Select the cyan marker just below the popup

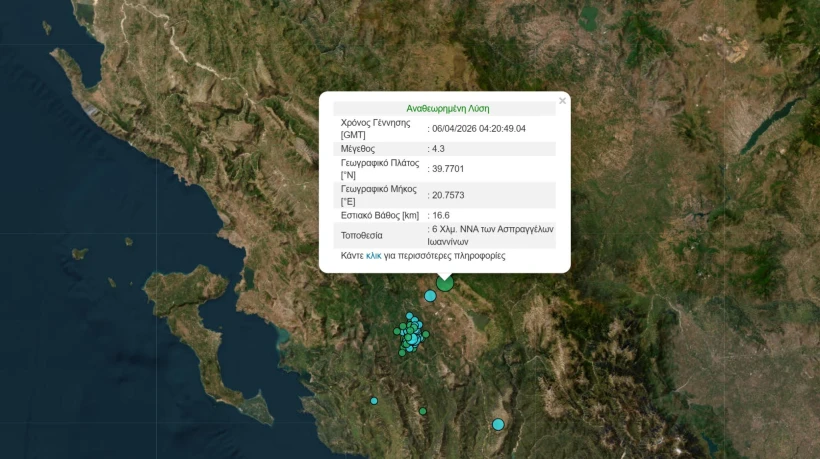(x=430, y=296)
